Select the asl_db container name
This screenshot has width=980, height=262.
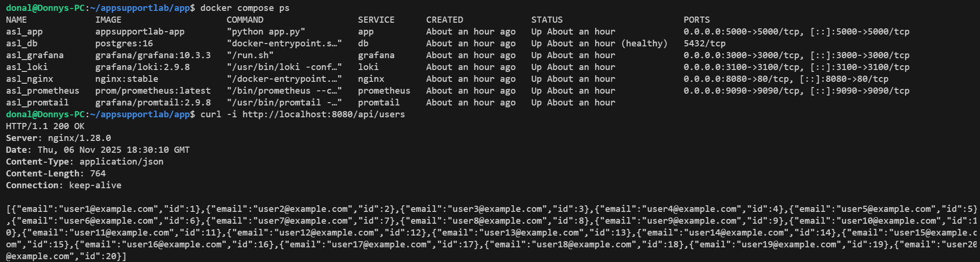22,44
